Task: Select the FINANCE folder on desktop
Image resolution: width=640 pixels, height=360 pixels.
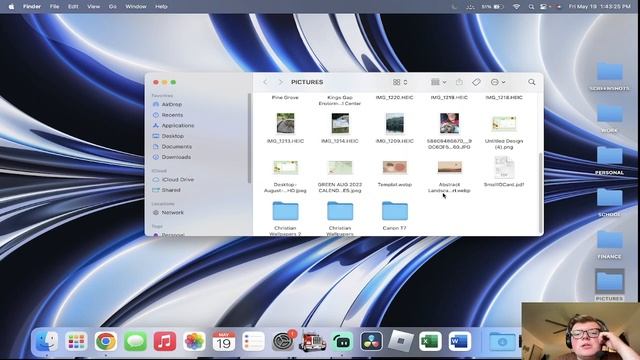Action: point(609,240)
